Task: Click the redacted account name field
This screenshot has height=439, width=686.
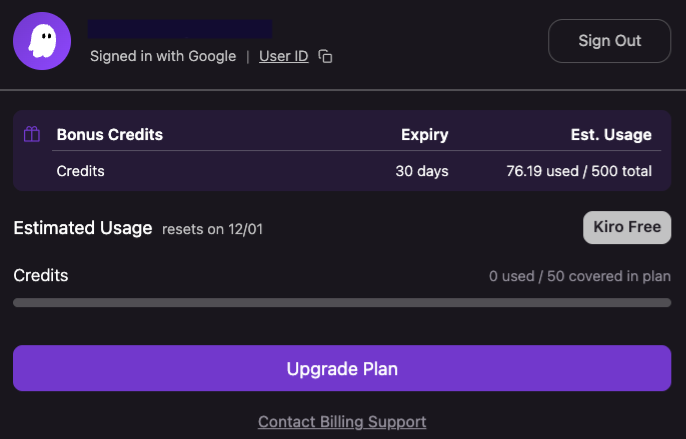Action: (180, 29)
